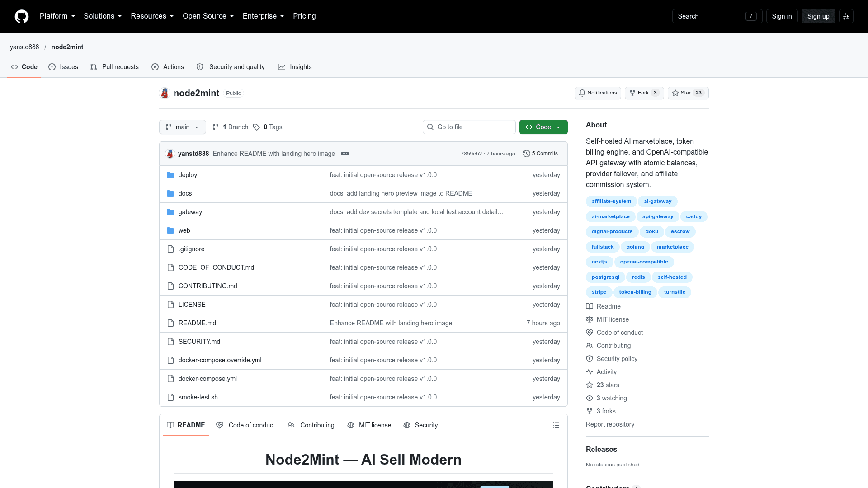This screenshot has height=488, width=868.
Task: Select the Contributing README tab
Action: coord(311,425)
